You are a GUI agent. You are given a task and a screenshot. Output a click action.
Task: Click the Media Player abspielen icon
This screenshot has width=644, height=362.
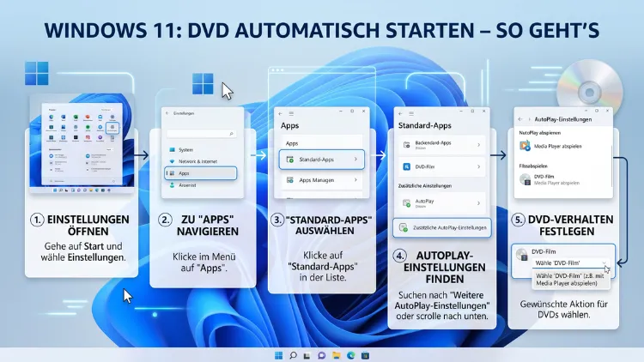(525, 146)
